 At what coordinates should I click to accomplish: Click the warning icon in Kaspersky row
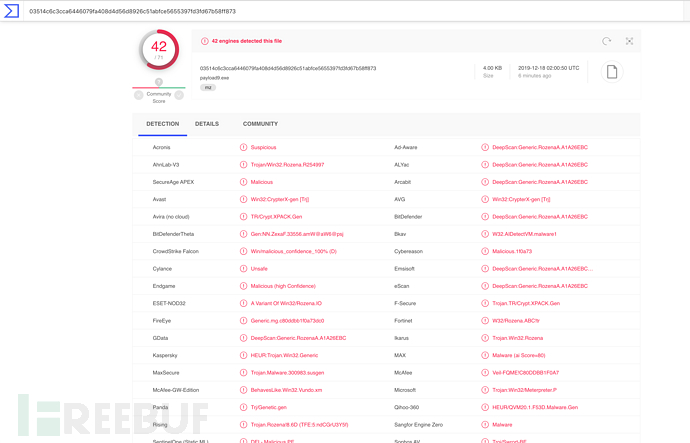coord(243,355)
